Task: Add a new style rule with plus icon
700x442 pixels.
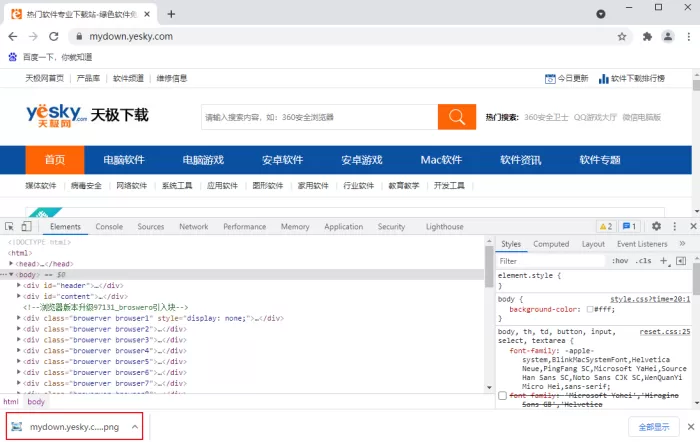Action: point(664,261)
